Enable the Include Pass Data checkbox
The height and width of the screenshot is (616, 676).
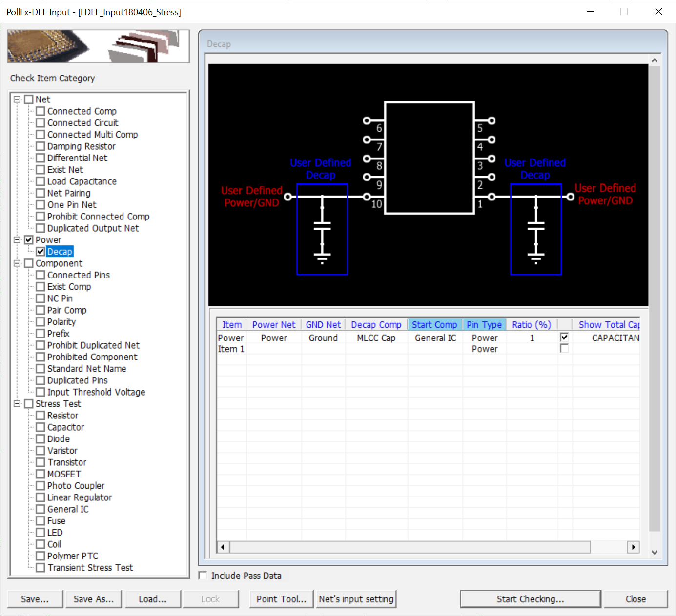click(203, 576)
